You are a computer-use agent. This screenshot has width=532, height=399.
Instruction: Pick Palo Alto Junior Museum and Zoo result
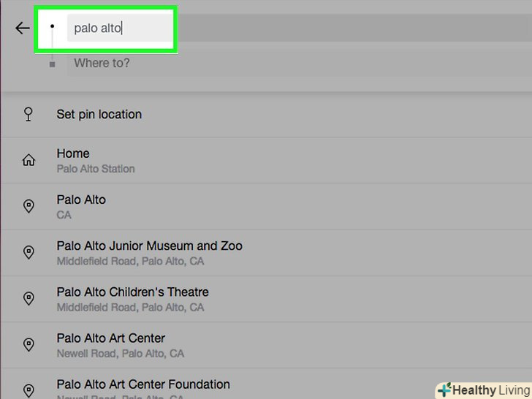pyautogui.click(x=149, y=253)
